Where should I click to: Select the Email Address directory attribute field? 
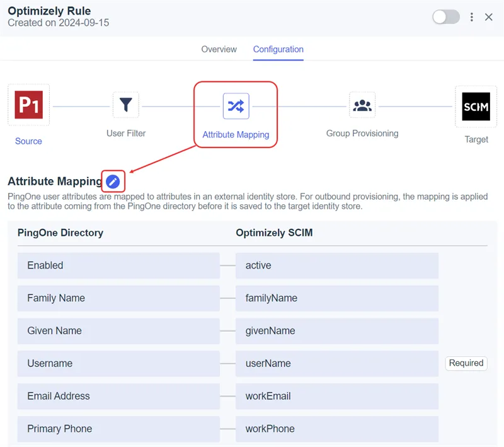coord(118,396)
